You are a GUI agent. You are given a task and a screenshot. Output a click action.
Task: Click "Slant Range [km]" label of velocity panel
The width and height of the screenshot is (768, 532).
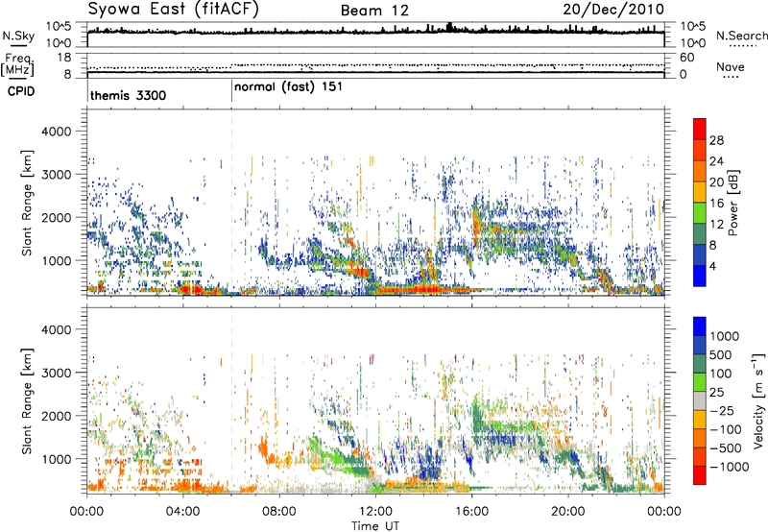(x=27, y=400)
